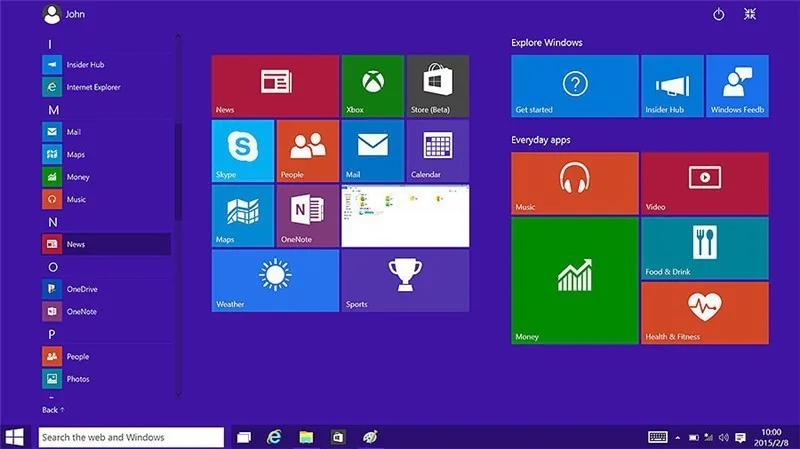Screen dimensions: 800x449
Task: Open the People tile
Action: [308, 151]
